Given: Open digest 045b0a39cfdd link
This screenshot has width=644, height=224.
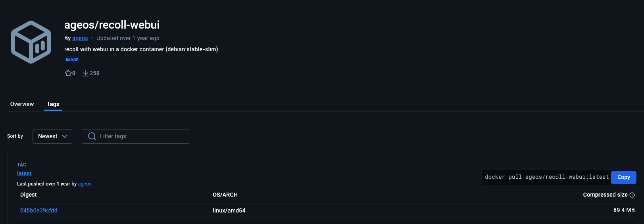Looking at the screenshot, I should (x=39, y=210).
